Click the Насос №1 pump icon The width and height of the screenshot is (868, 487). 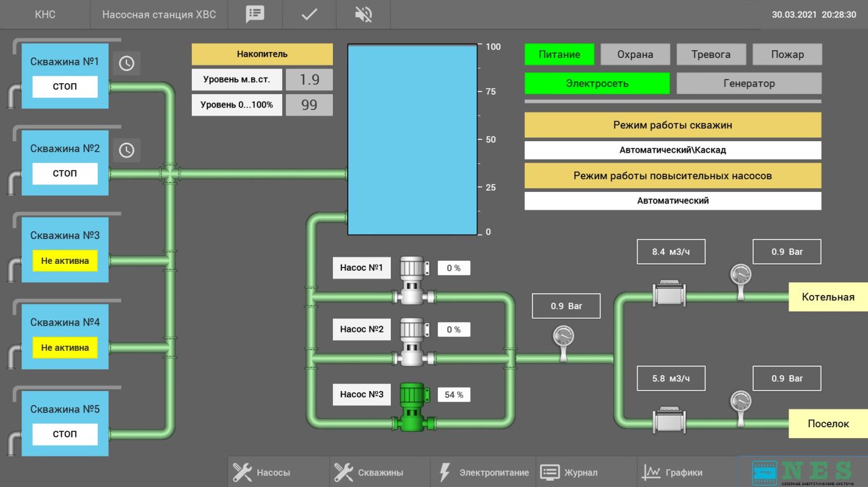412,280
